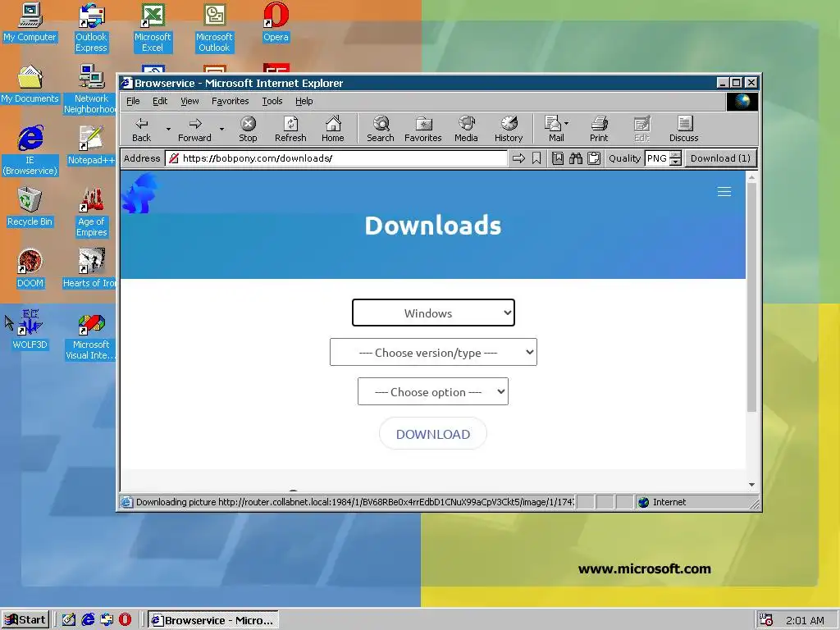Viewport: 840px width, 630px height.
Task: Click the Back toolbar button
Action: pyautogui.click(x=141, y=129)
